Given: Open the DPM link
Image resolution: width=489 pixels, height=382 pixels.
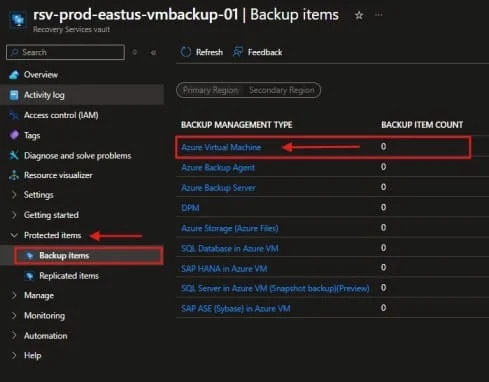Looking at the screenshot, I should (x=190, y=208).
